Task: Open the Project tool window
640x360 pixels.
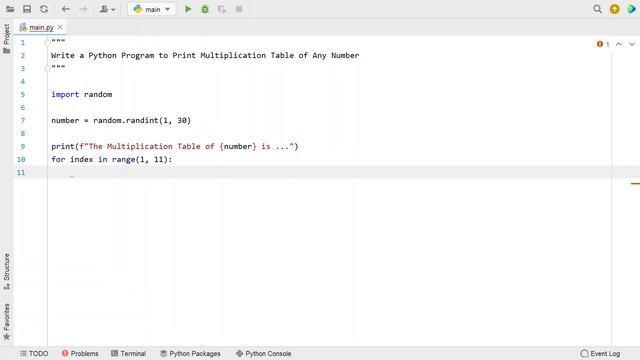Action: 7,39
